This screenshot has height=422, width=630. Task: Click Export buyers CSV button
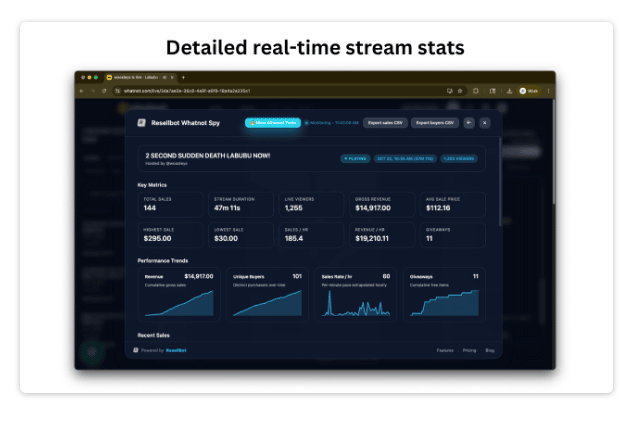pyautogui.click(x=434, y=123)
